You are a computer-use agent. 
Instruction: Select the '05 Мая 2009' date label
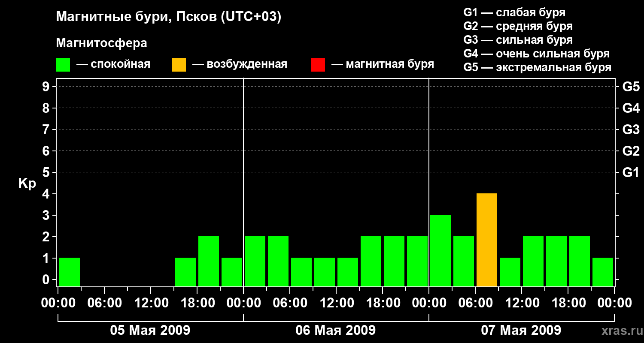coord(150,330)
